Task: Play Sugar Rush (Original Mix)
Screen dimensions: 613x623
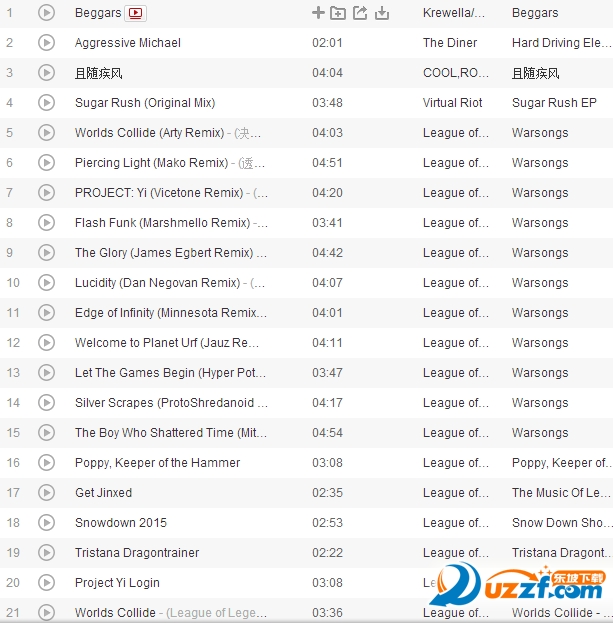Action: (46, 103)
